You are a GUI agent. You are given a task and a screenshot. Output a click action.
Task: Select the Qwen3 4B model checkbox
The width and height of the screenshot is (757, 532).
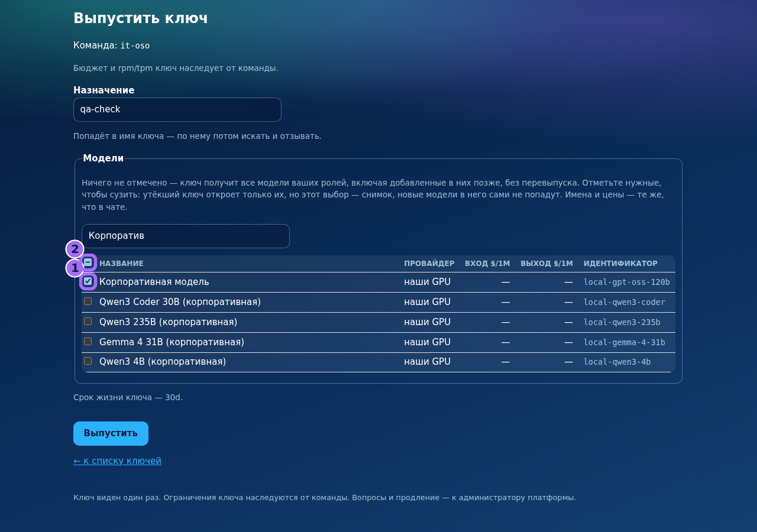(x=88, y=361)
